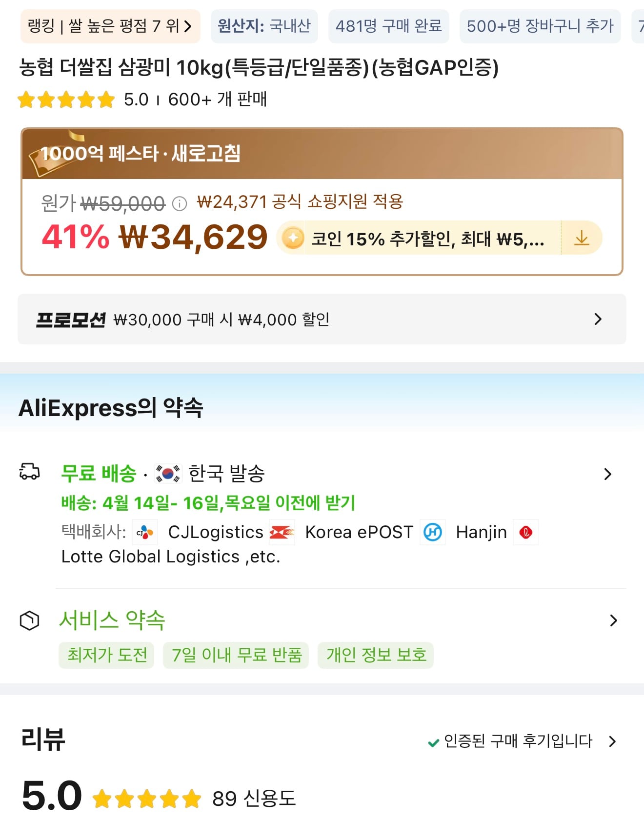Viewport: 644px width, 819px height.
Task: Expand the 서비스 약속 service section
Action: [613, 620]
